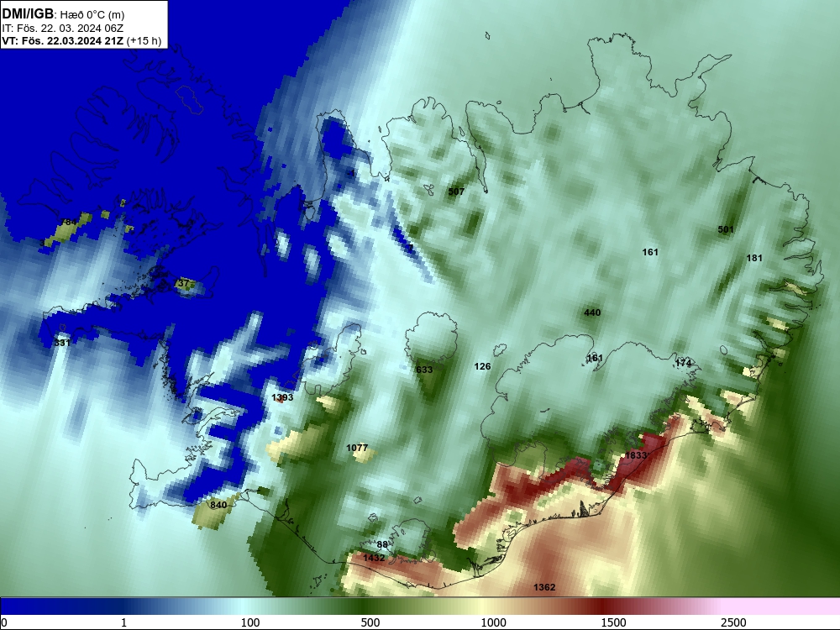Click the 633 height value on map
Screen dimensions: 840x630
pos(423,370)
